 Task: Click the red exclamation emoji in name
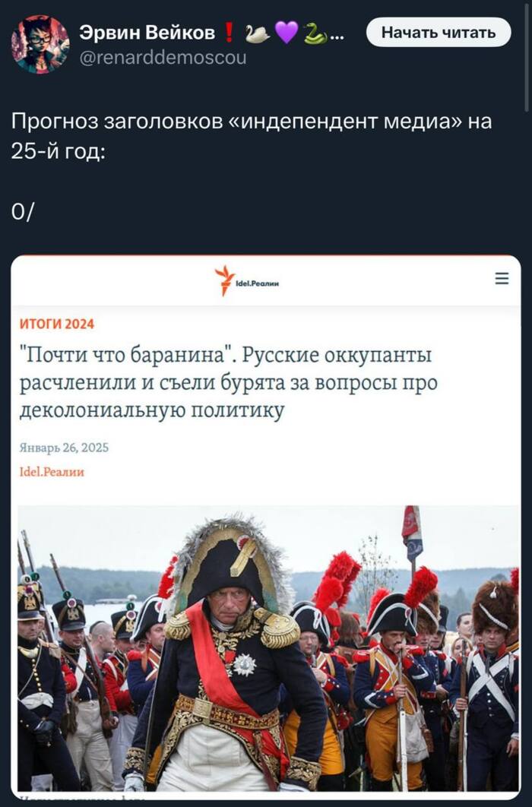(229, 33)
